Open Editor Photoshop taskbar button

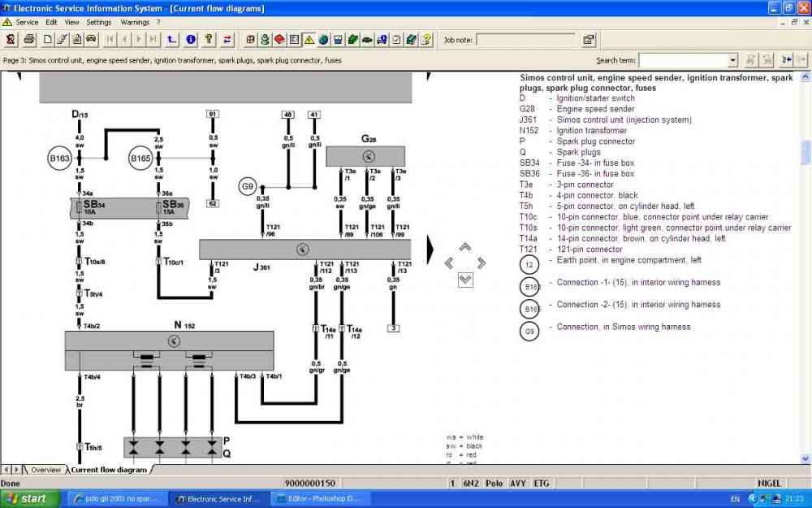(322, 499)
